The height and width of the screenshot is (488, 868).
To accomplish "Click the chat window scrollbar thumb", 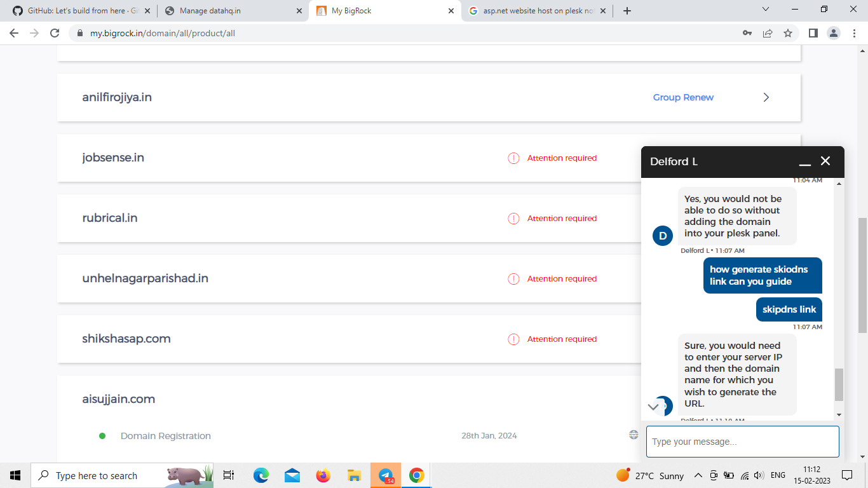I will coord(839,384).
